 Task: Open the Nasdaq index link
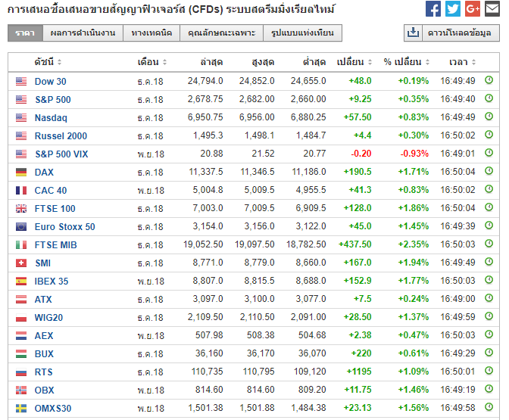(x=51, y=118)
